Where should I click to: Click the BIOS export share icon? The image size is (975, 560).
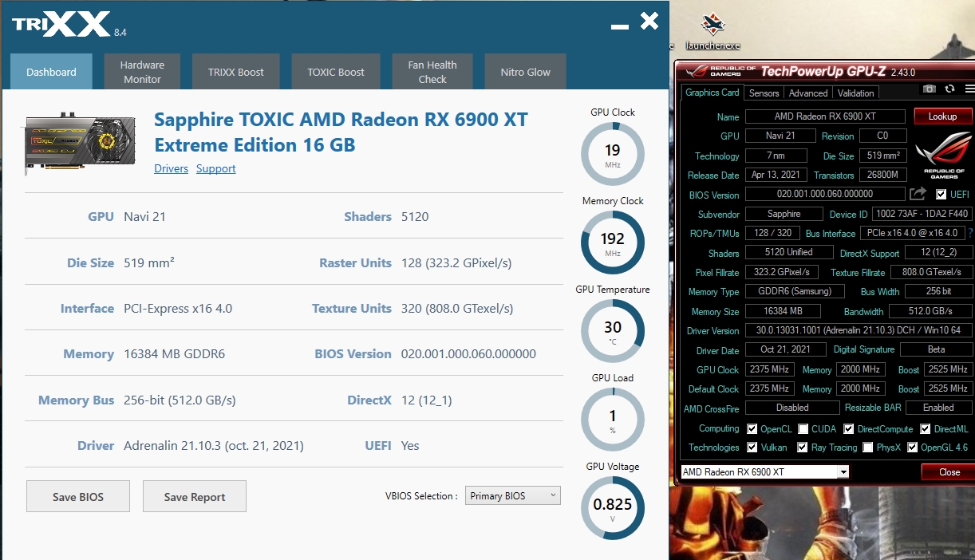pos(918,194)
